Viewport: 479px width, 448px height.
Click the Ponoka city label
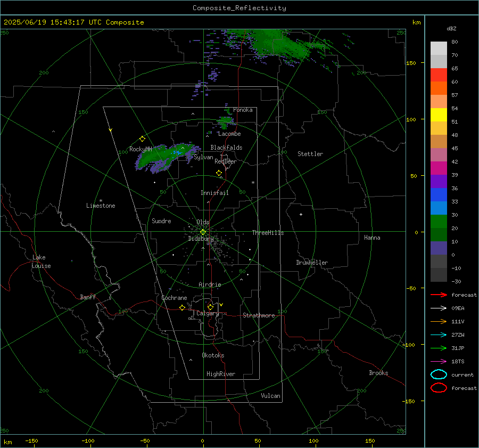click(x=243, y=110)
